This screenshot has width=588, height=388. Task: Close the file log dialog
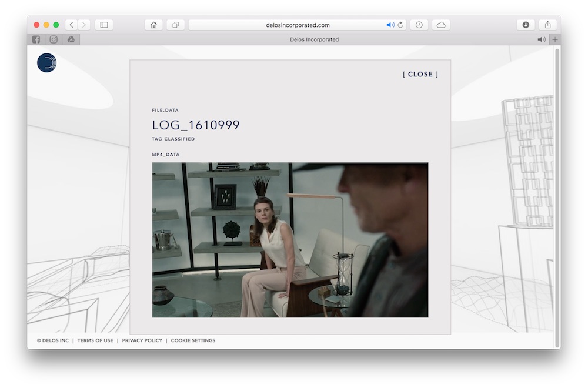point(420,74)
